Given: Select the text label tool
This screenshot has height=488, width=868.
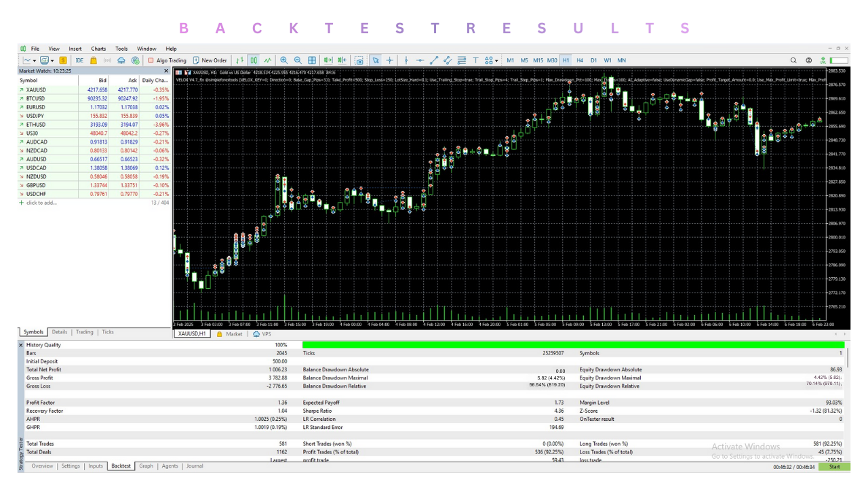Looking at the screenshot, I should coord(475,60).
